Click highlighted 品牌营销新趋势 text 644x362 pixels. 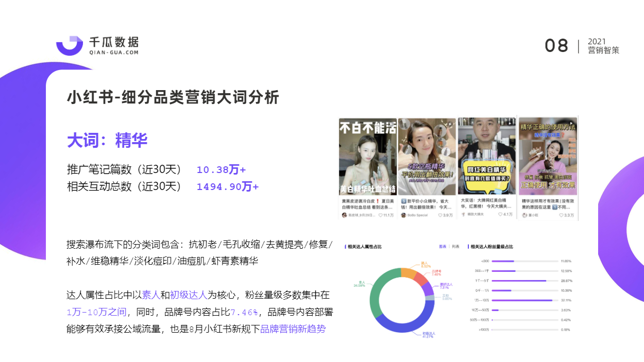click(x=293, y=329)
